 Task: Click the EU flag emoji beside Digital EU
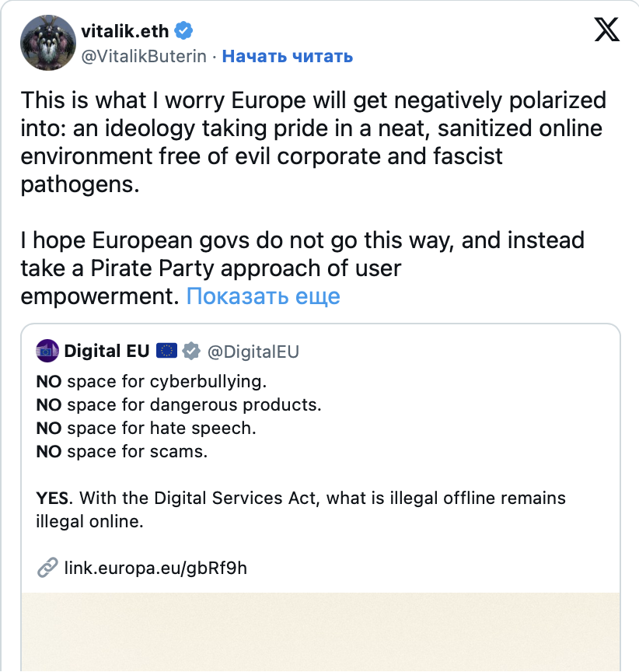(166, 351)
